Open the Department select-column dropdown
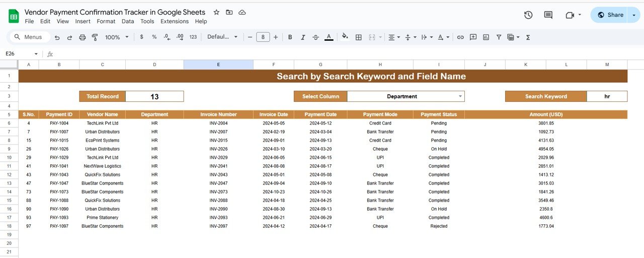The height and width of the screenshot is (258, 644). tap(460, 96)
